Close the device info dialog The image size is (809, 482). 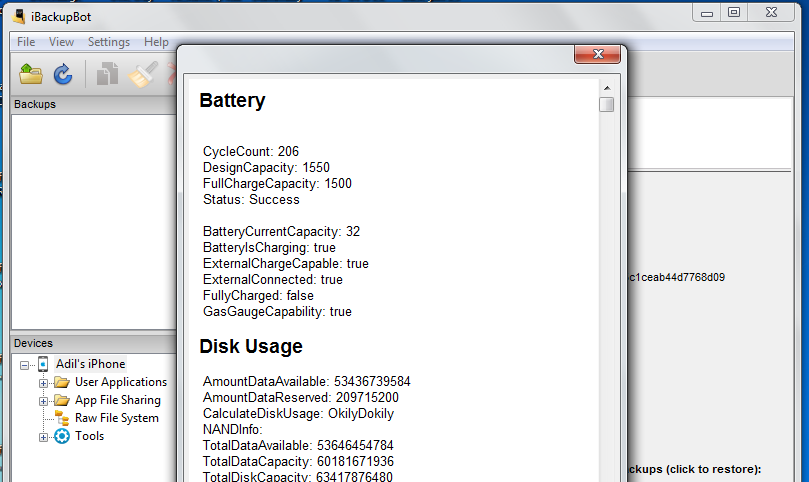597,54
